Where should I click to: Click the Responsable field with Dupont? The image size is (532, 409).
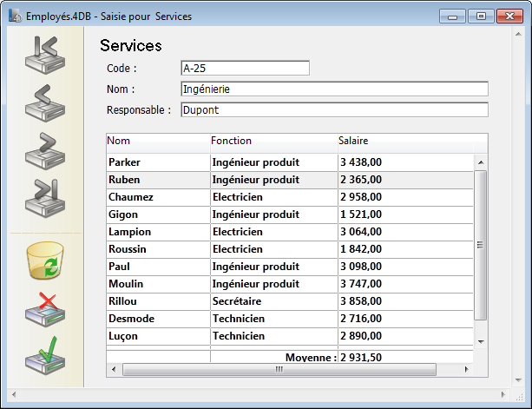(334, 109)
